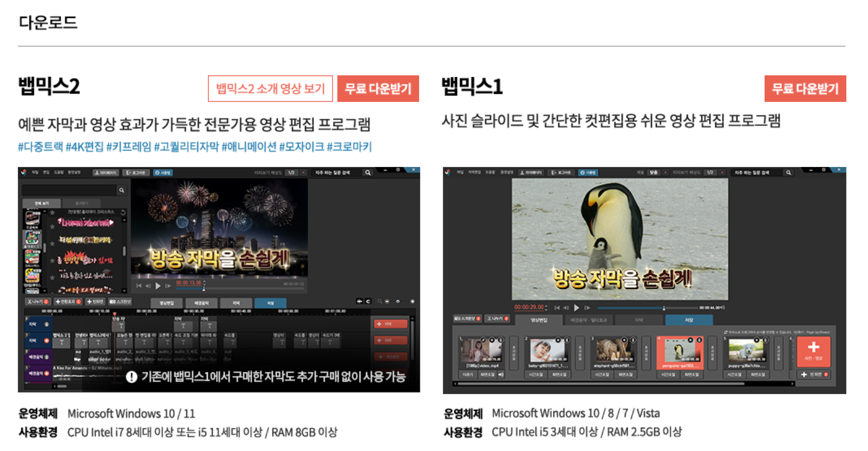The height and width of the screenshot is (451, 868).
Task: Select the blue 저장 tab in 뱁믹스2
Action: click(x=270, y=303)
